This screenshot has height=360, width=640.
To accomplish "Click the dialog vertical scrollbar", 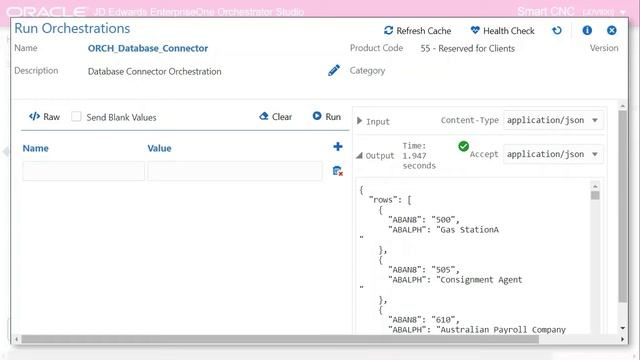I will 622,206.
